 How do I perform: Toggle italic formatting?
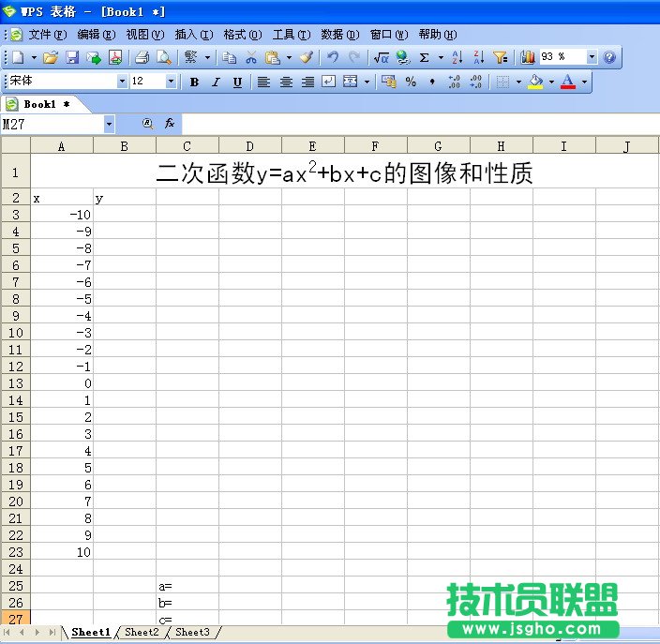click(x=216, y=82)
